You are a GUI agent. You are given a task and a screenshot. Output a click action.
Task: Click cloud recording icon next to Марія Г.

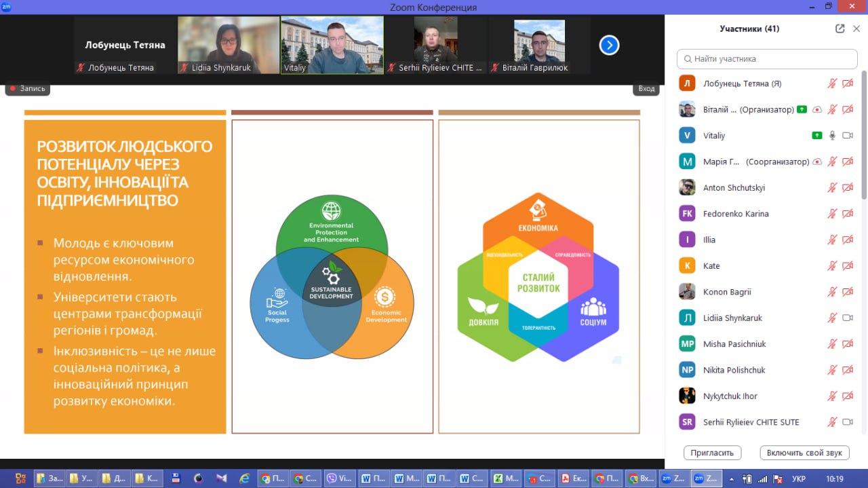(x=817, y=162)
